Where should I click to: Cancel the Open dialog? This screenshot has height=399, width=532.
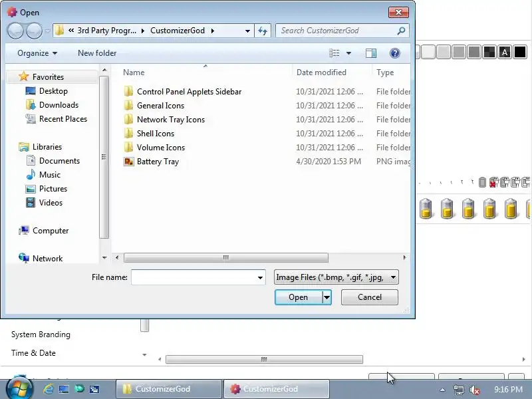tap(370, 297)
